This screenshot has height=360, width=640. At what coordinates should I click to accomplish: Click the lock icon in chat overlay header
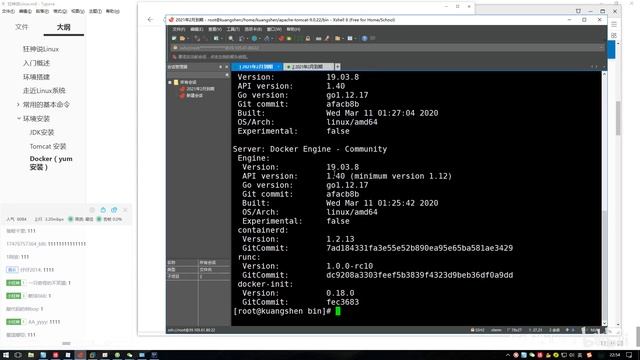tap(103, 210)
